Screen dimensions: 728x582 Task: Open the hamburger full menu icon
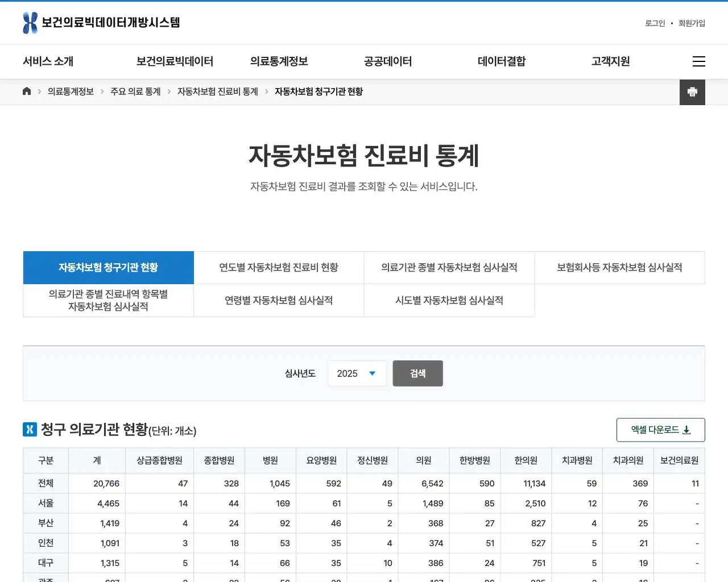point(699,61)
